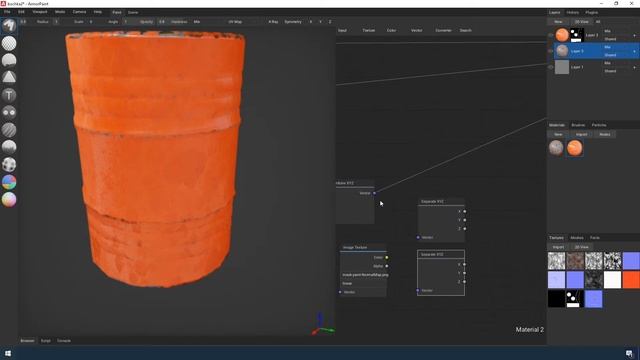Open the Camera menu
Image resolution: width=640 pixels, height=360 pixels.
pos(79,12)
